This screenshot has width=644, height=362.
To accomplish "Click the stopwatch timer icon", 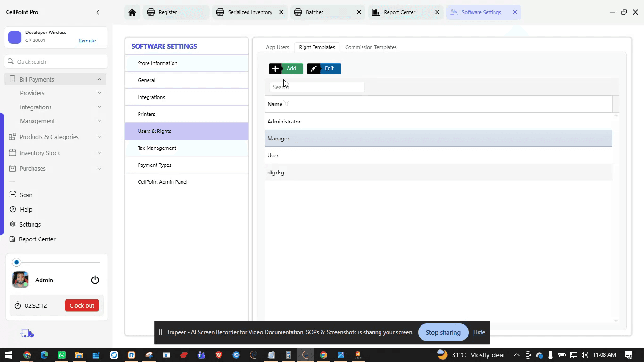I will [17, 305].
